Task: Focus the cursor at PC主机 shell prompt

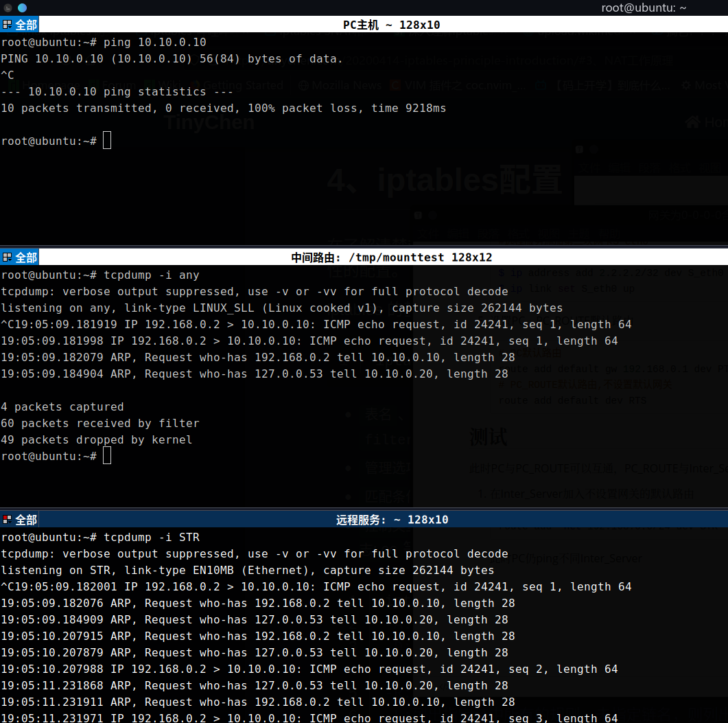Action: (107, 141)
